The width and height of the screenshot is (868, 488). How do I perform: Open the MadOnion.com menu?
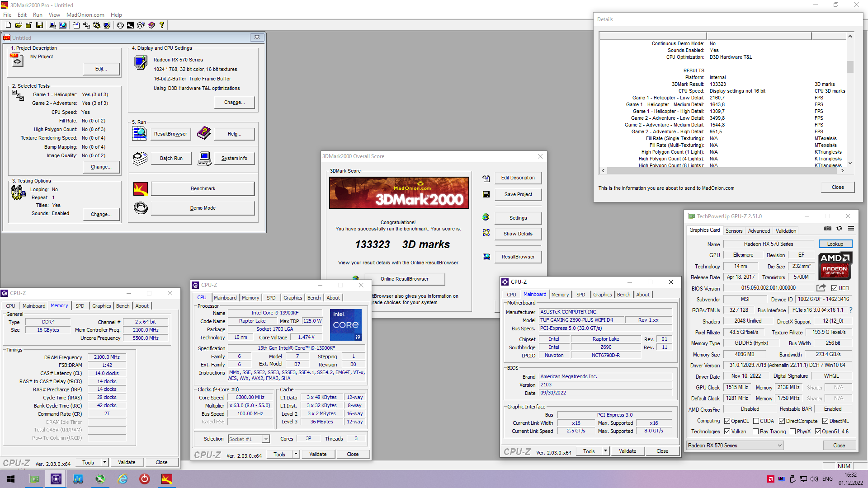coord(85,14)
